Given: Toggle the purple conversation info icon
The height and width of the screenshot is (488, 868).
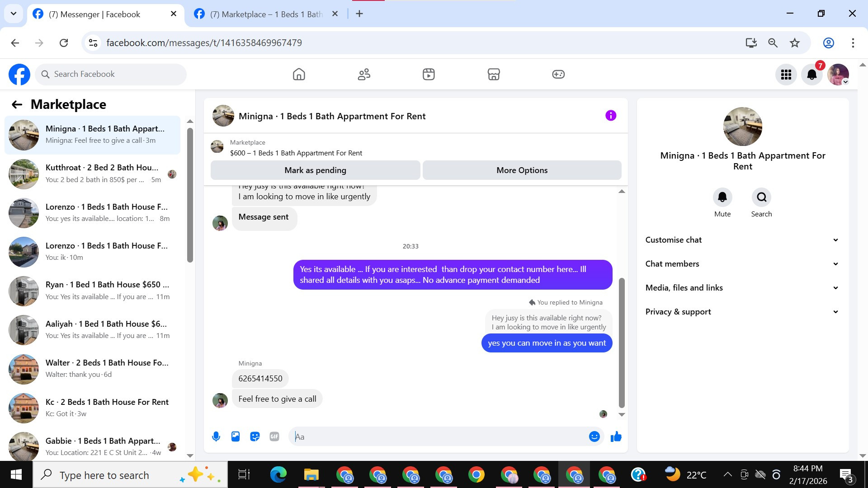Looking at the screenshot, I should (611, 116).
